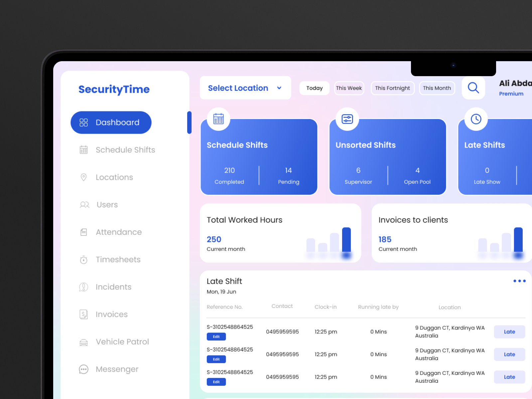Expand the Late Shift options menu
Image resolution: width=532 pixels, height=399 pixels.
tap(519, 281)
